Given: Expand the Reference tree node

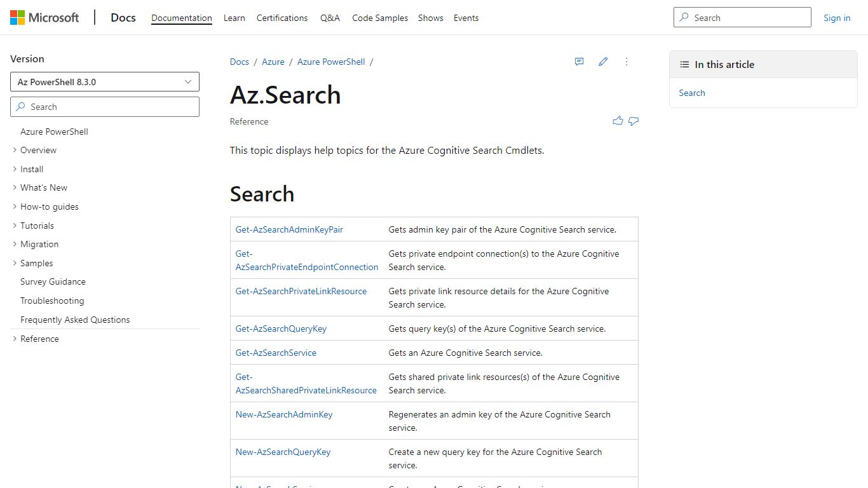Looking at the screenshot, I should click(15, 339).
